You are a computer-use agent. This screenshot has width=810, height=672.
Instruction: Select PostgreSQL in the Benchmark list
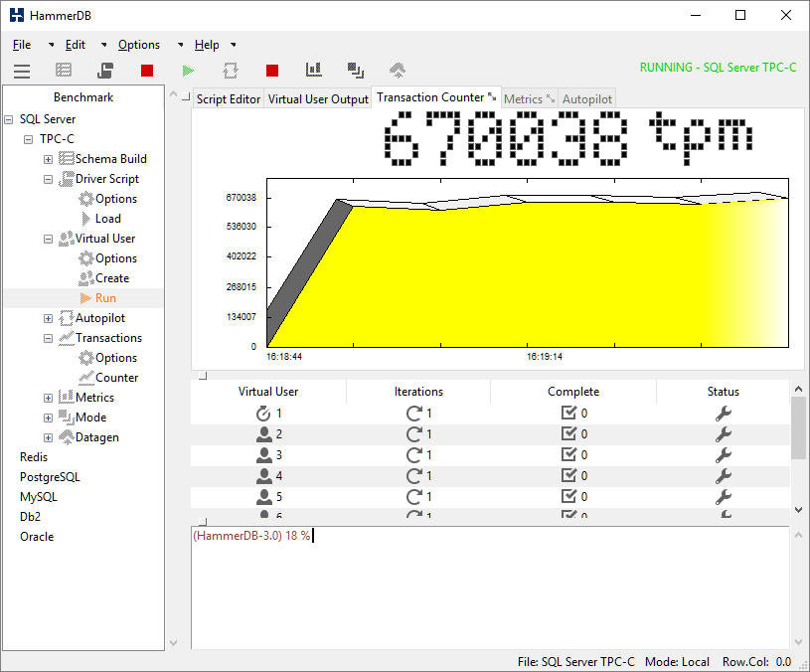(x=49, y=477)
